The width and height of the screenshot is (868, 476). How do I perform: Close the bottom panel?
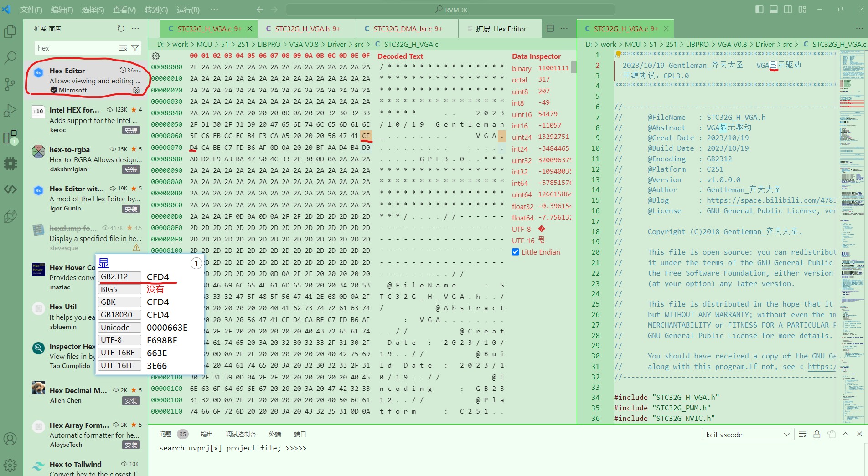(859, 434)
